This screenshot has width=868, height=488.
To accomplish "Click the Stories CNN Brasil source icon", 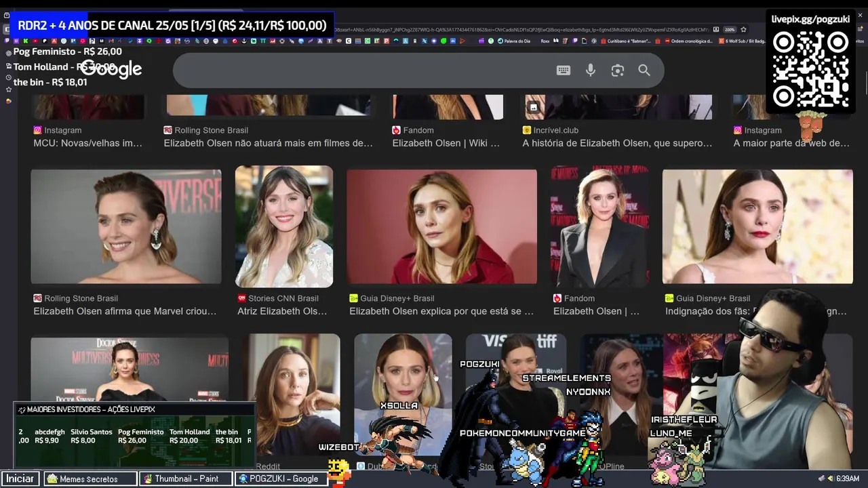I will (x=241, y=298).
